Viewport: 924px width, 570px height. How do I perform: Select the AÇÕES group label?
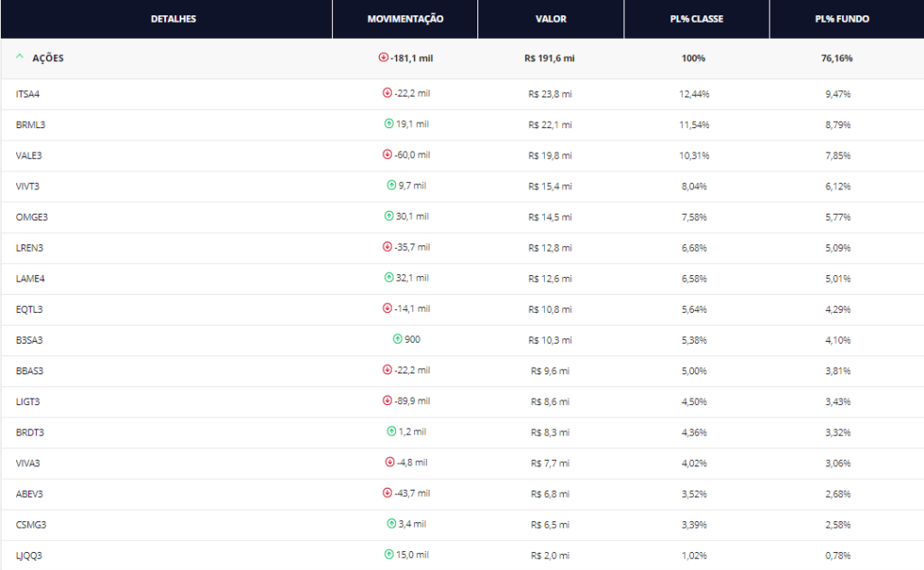[48, 58]
